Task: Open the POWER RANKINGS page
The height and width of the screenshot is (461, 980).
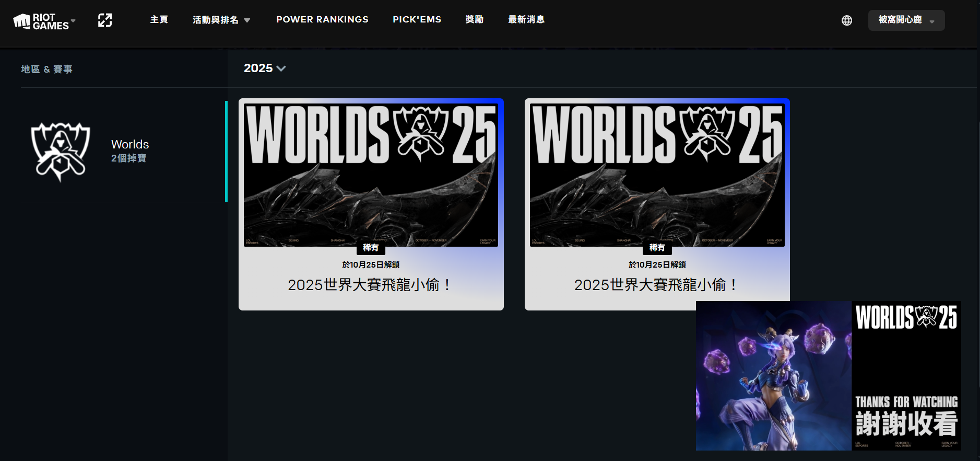Action: [x=322, y=20]
